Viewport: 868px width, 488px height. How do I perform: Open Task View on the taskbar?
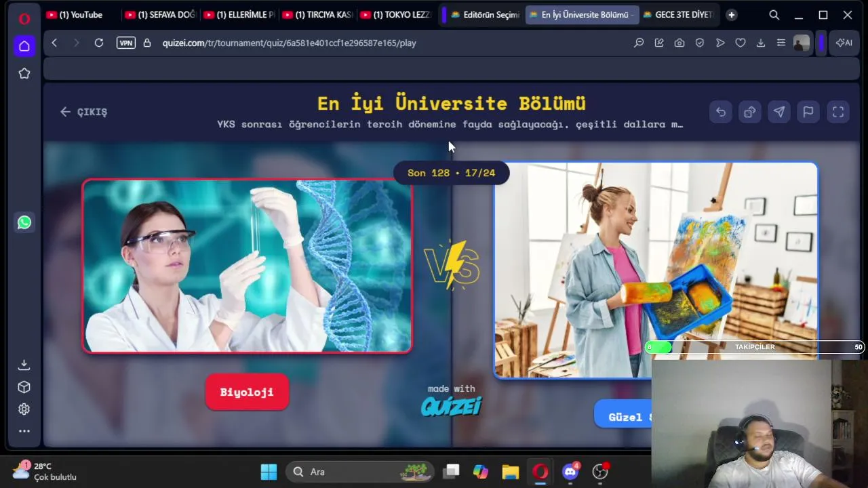tap(451, 472)
